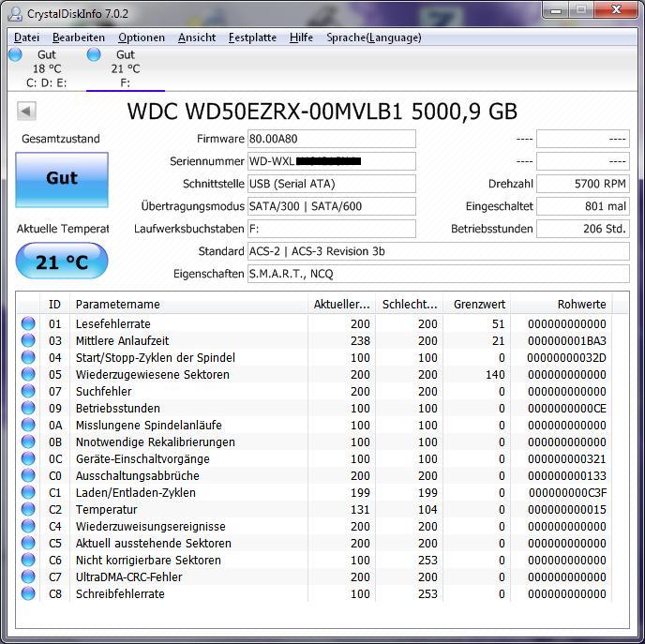The image size is (645, 644).
Task: Click status orb for Nicht korrigierbare Sektoren
Action: click(x=28, y=560)
